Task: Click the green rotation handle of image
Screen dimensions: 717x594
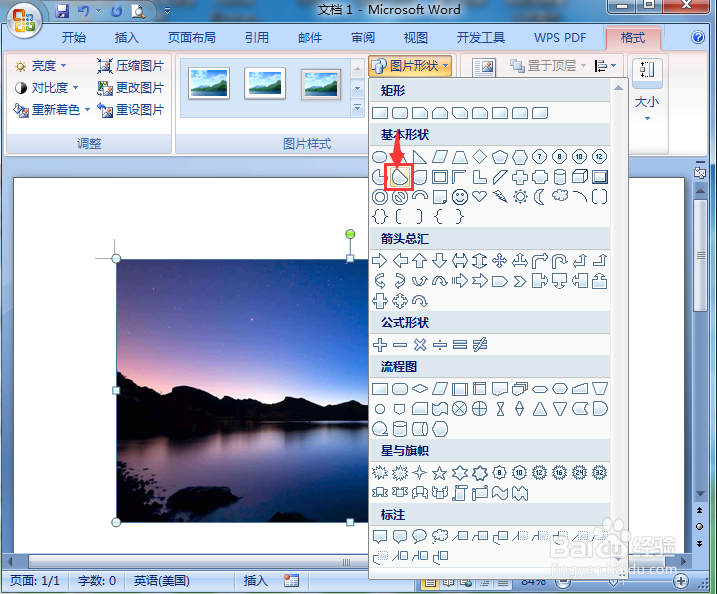Action: tap(350, 234)
